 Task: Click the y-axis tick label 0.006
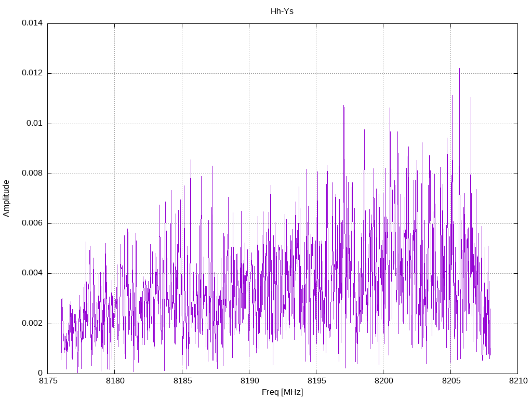coord(32,223)
